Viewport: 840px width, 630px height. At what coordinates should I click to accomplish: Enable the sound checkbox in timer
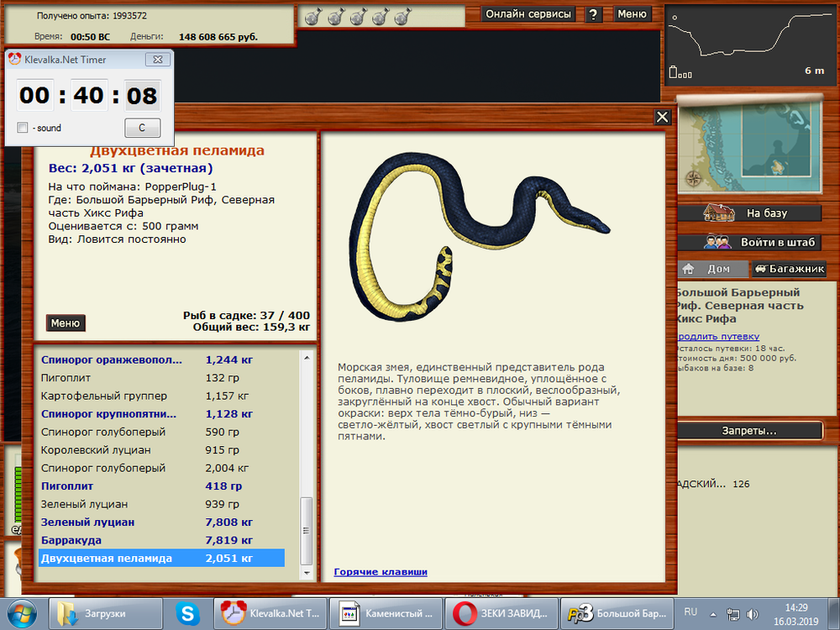[23, 128]
